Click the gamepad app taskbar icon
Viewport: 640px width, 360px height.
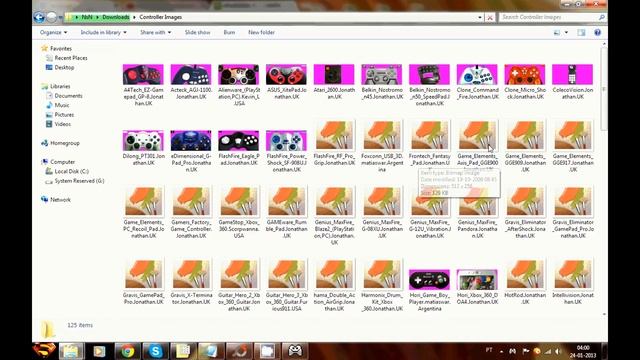click(x=295, y=351)
